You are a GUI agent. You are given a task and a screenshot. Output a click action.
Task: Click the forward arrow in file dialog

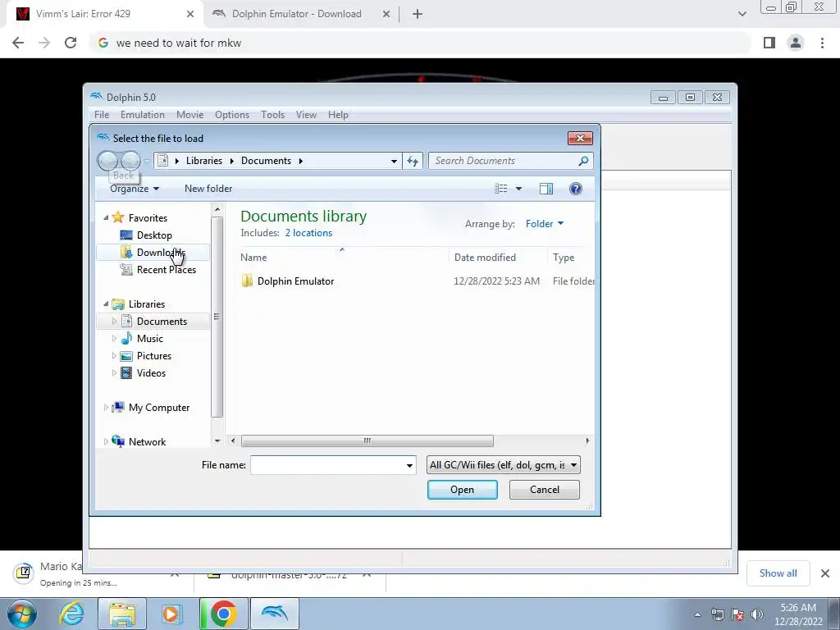click(x=130, y=160)
